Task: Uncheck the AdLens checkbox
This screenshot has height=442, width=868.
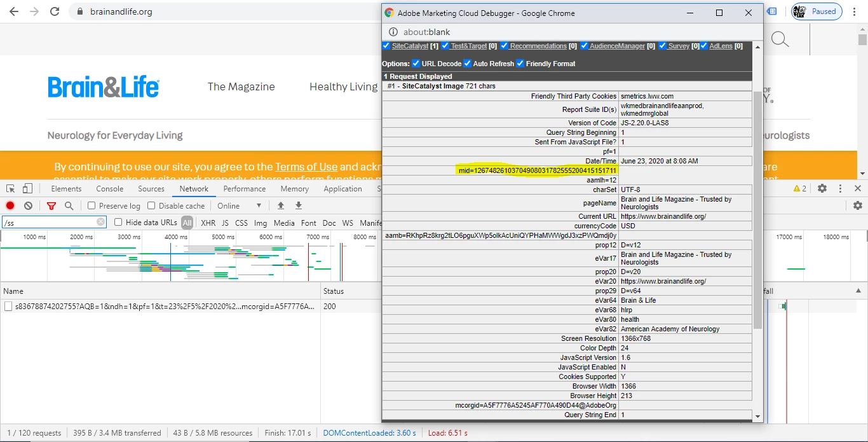Action: (704, 46)
